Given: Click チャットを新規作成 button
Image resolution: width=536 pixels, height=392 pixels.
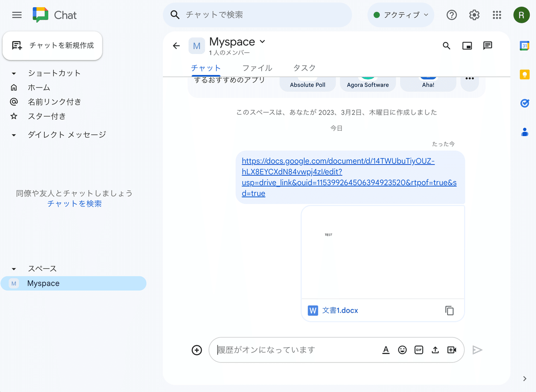Looking at the screenshot, I should coord(53,46).
